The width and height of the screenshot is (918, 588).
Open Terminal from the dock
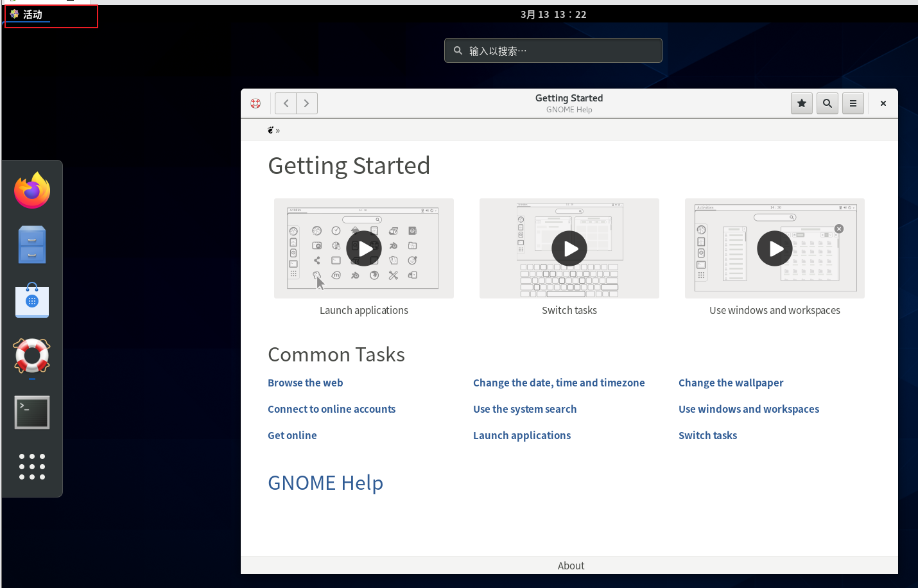(x=31, y=412)
